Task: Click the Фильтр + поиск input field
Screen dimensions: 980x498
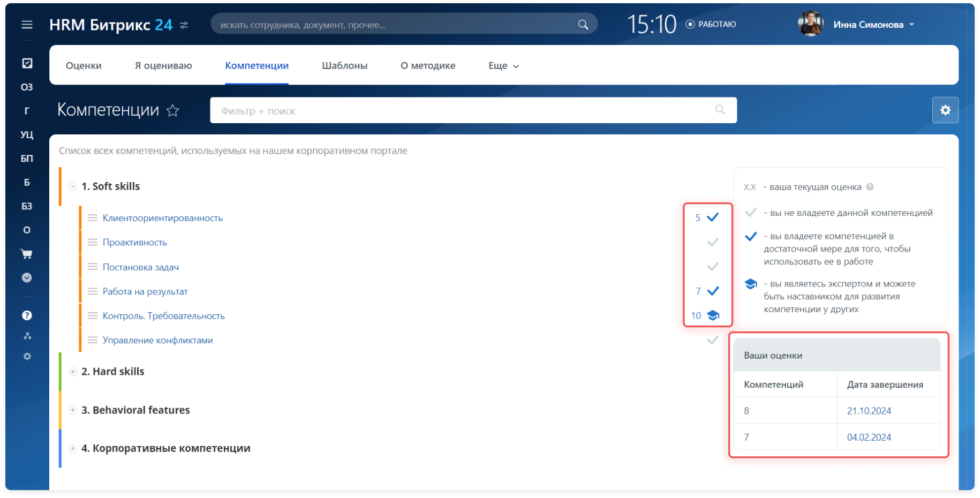Action: (461, 111)
